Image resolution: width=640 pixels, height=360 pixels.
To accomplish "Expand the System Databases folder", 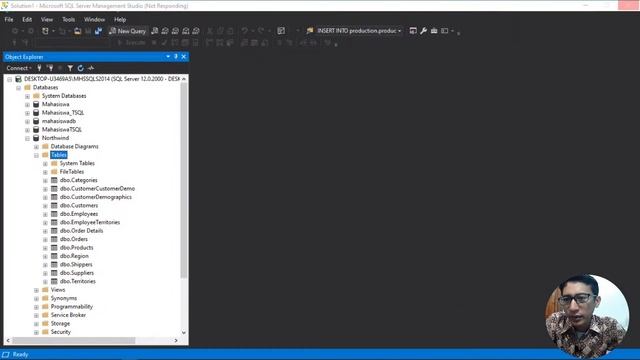I will click(x=27, y=96).
